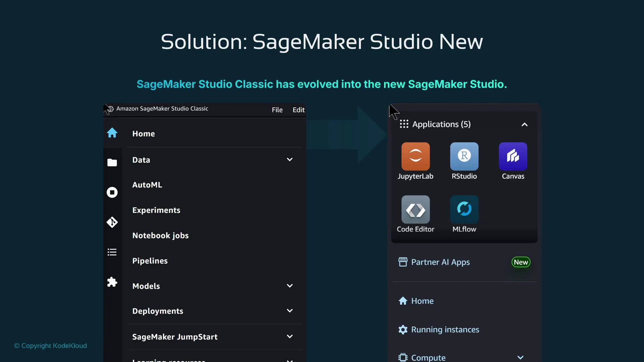View Running instances
Viewport: 644px width, 362px height.
(445, 329)
